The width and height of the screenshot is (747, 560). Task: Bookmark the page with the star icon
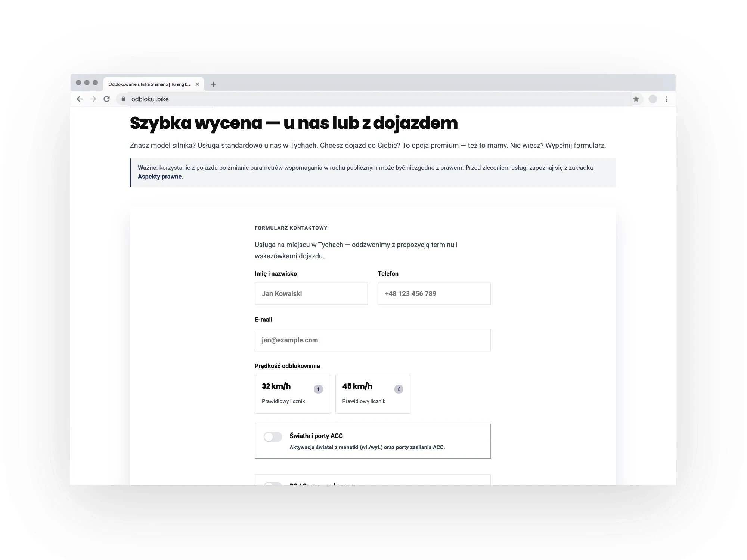coord(636,99)
